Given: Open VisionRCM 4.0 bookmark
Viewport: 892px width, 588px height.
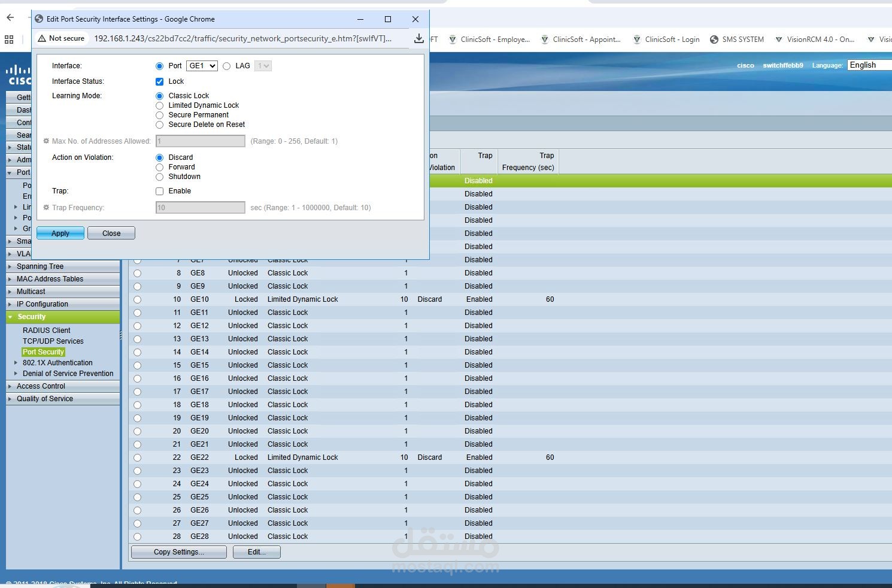Looking at the screenshot, I should point(815,40).
